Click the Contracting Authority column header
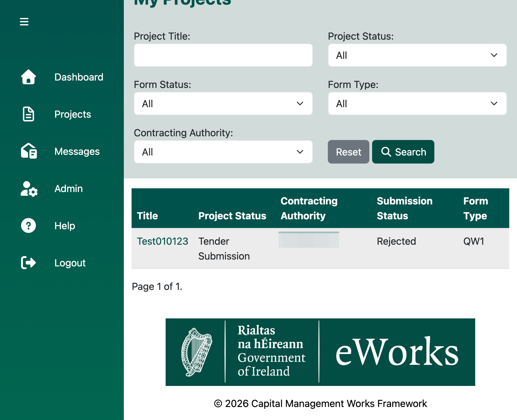Viewport: 517px width, 420px height. click(x=309, y=208)
